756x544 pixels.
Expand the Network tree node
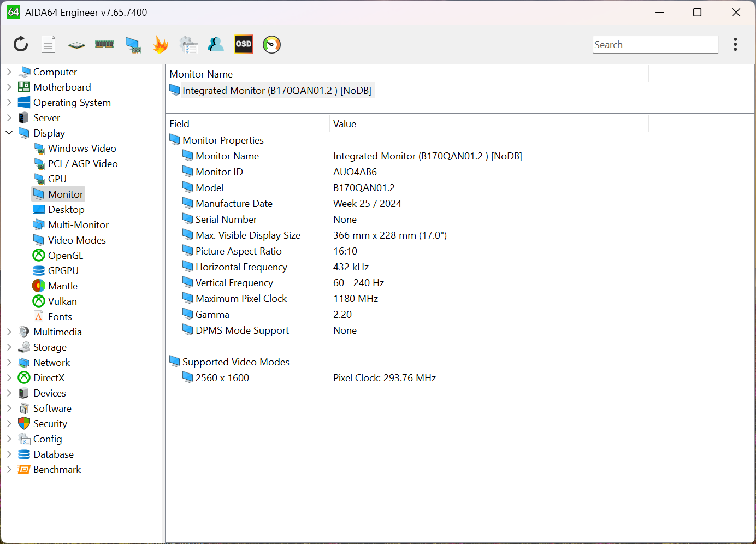9,362
